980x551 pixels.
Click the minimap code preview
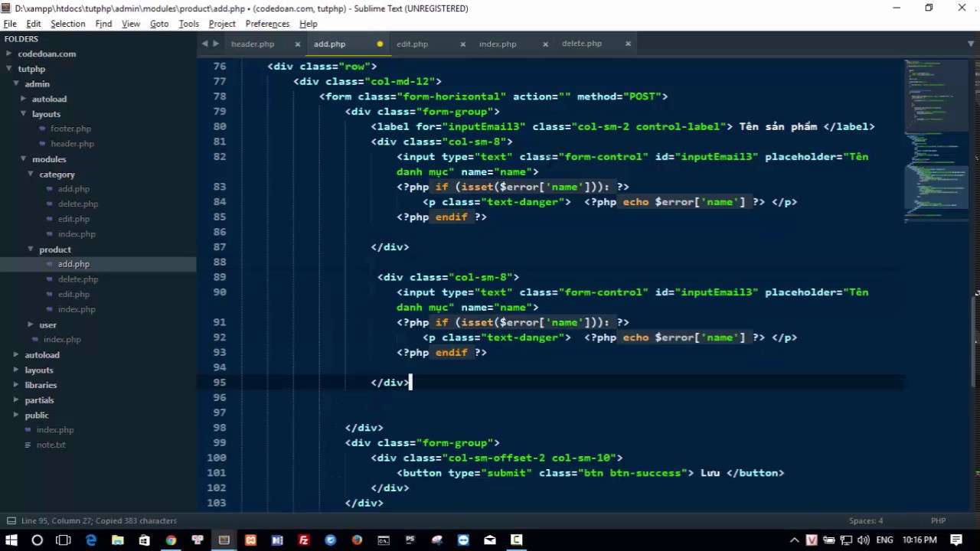tap(936, 142)
